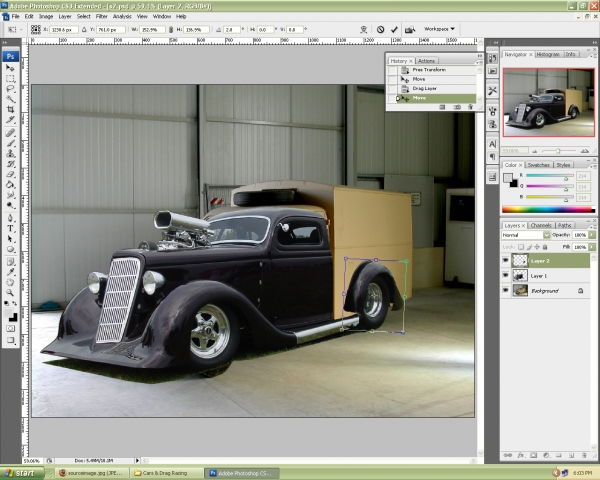
Task: Select the Dodge tool
Action: click(x=10, y=205)
